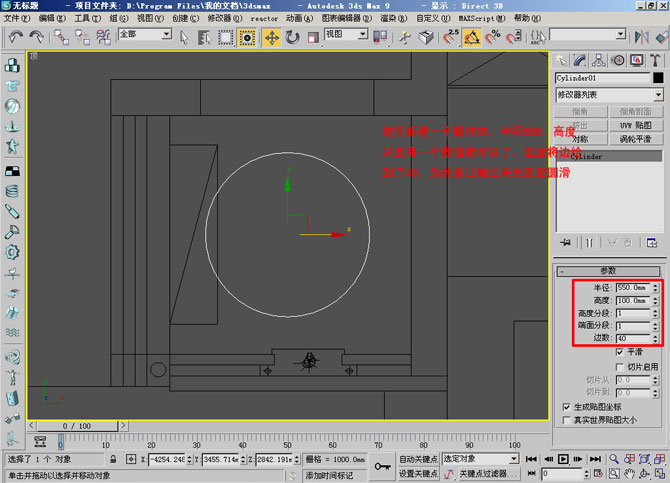Click the 边数 sides spinner arrows
Viewport: 670px width, 483px height.
(x=655, y=339)
